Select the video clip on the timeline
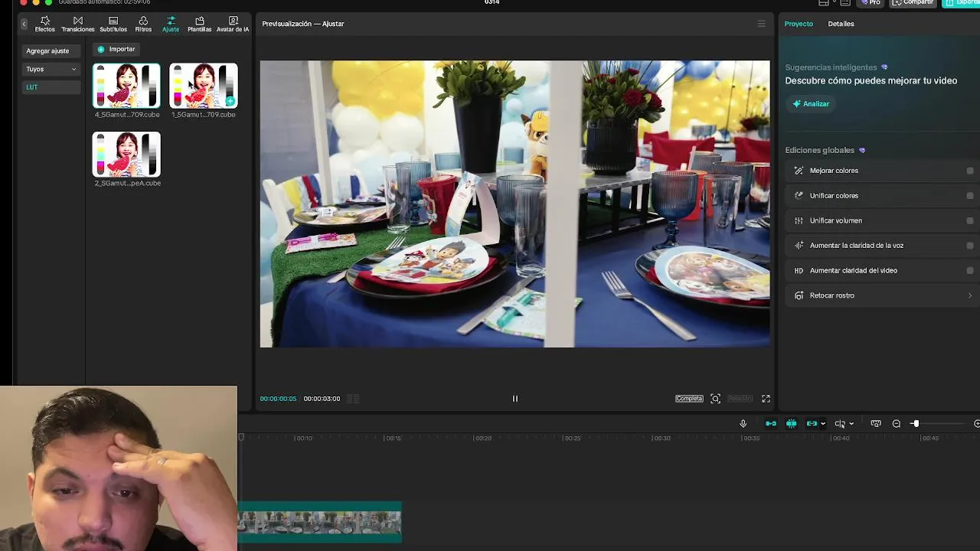The image size is (980, 551). click(x=319, y=522)
